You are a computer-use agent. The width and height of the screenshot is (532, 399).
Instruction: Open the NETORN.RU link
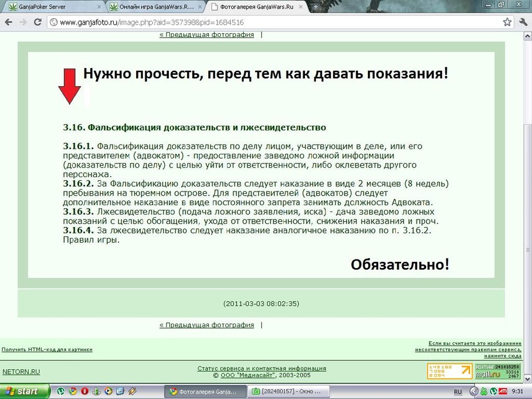pyautogui.click(x=21, y=372)
